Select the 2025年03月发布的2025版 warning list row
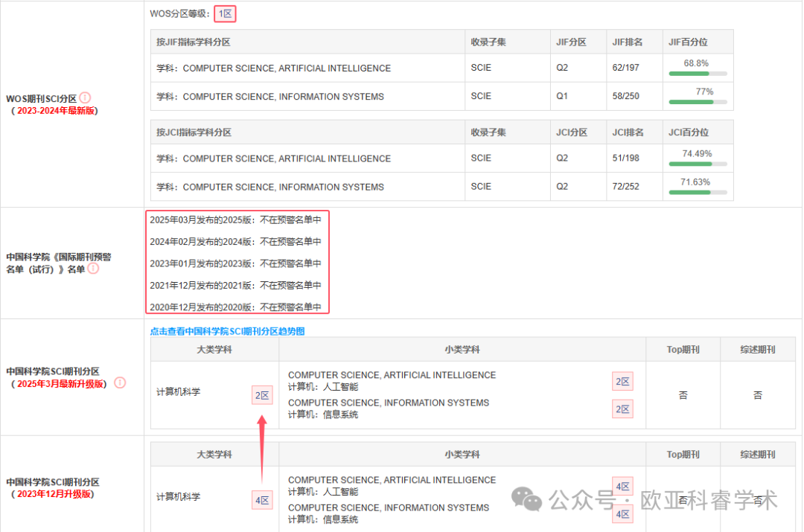 235,220
